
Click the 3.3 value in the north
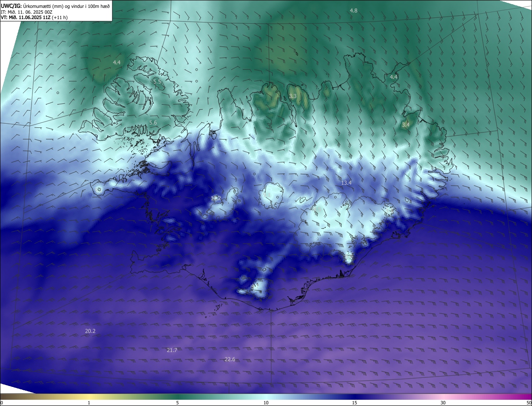coord(293,96)
